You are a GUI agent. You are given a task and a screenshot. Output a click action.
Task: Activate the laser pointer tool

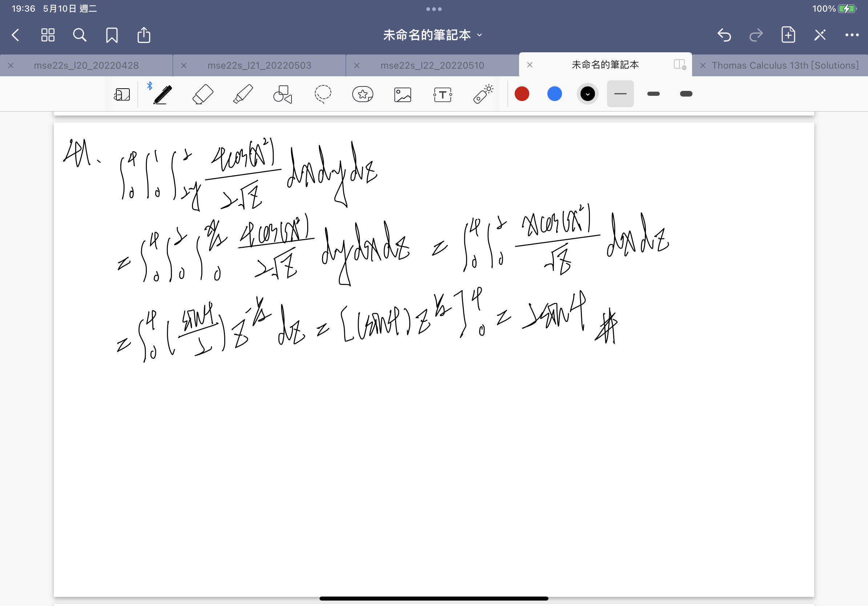pyautogui.click(x=483, y=94)
